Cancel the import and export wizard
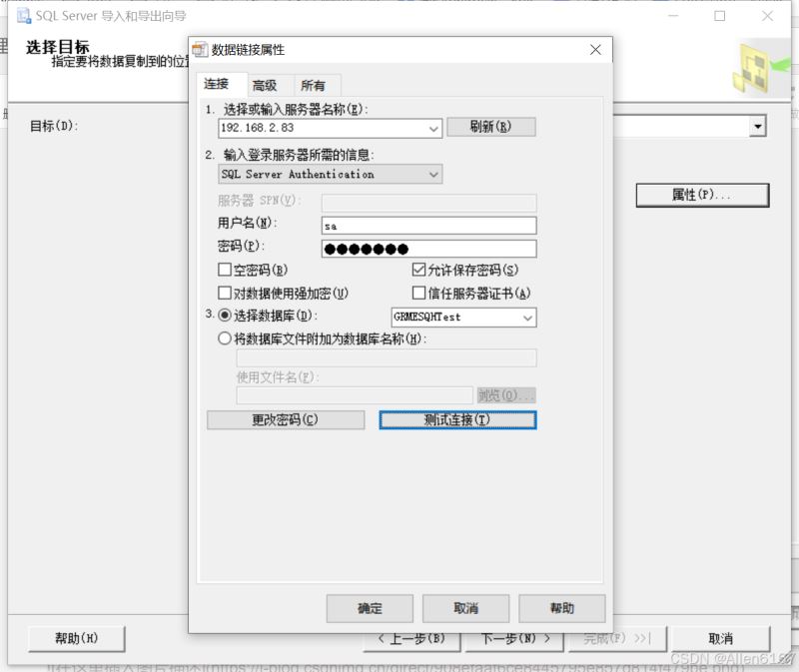 [720, 638]
